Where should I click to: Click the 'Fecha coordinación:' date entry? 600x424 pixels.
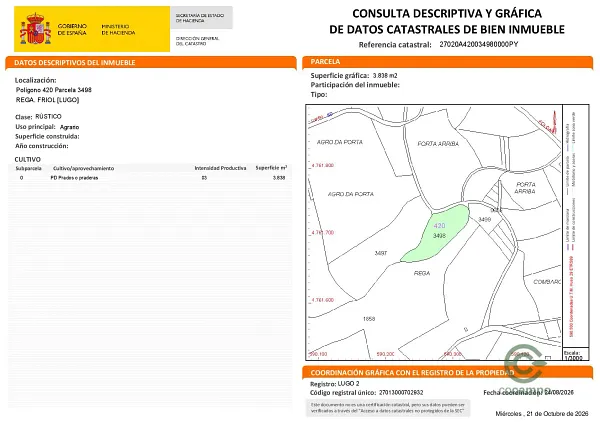(x=528, y=392)
